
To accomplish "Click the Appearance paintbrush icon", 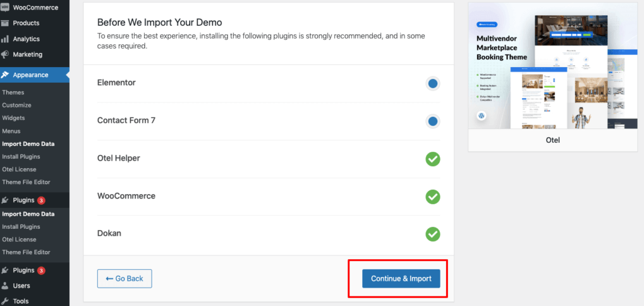I will 5,75.
